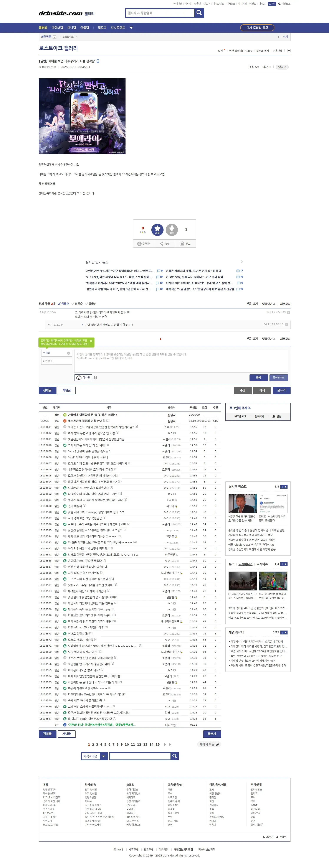329x868 pixels.
Task: Click the search magnifier icon in the header
Action: (199, 13)
